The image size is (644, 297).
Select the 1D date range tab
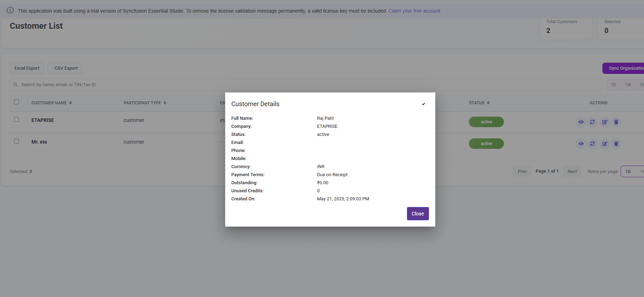point(614,85)
